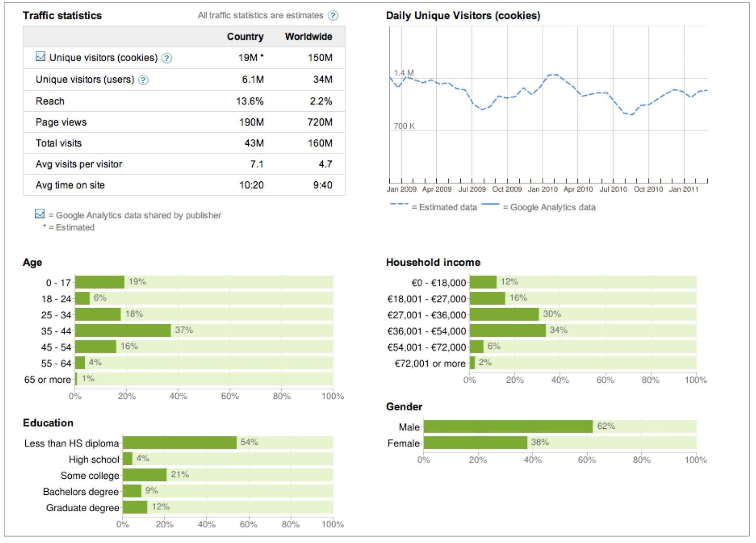Image resolution: width=756 pixels, height=543 pixels.
Task: Click the Gender section heading
Action: (404, 406)
